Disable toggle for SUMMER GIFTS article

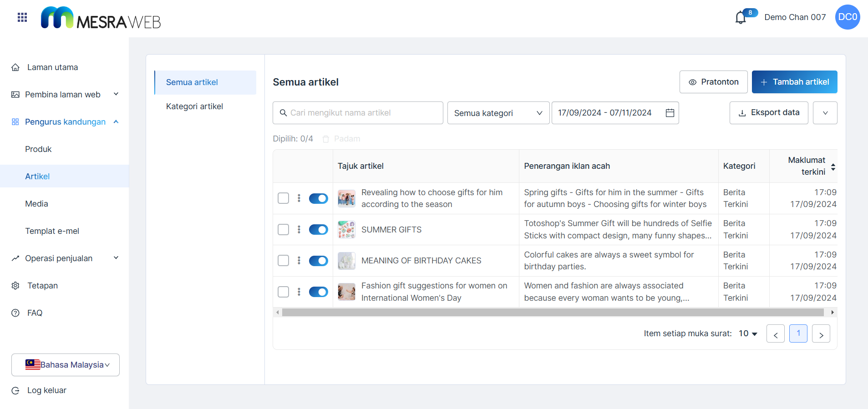click(x=318, y=230)
